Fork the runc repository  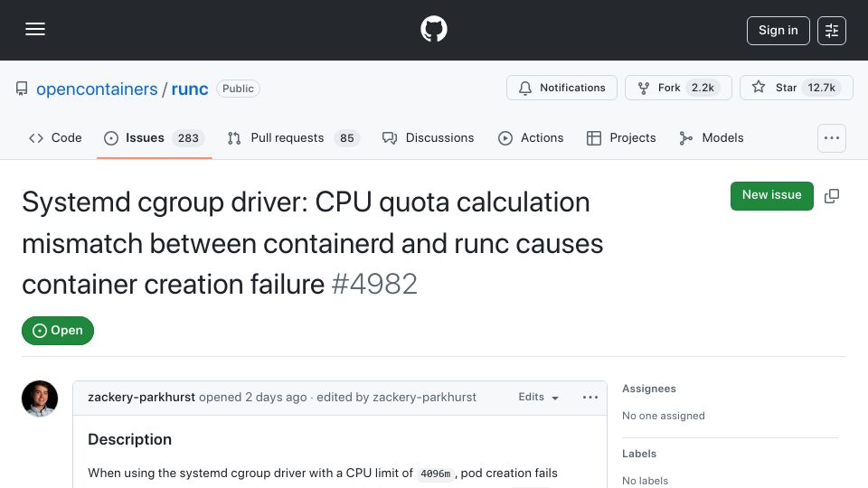click(x=678, y=88)
